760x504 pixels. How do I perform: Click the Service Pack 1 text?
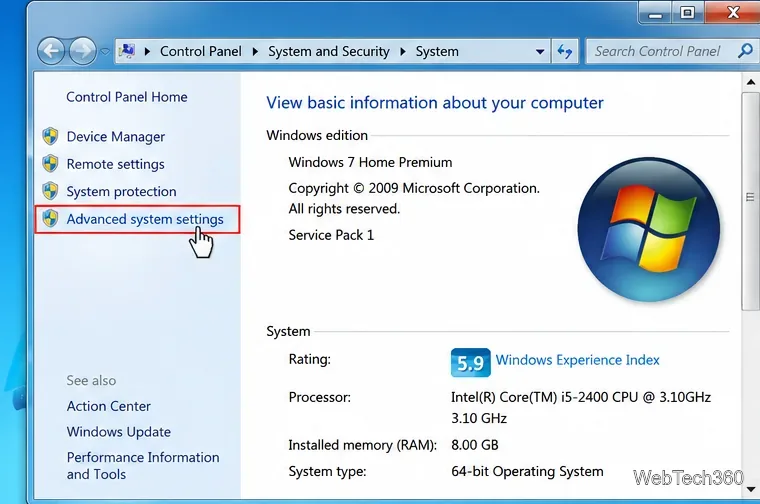pos(331,235)
